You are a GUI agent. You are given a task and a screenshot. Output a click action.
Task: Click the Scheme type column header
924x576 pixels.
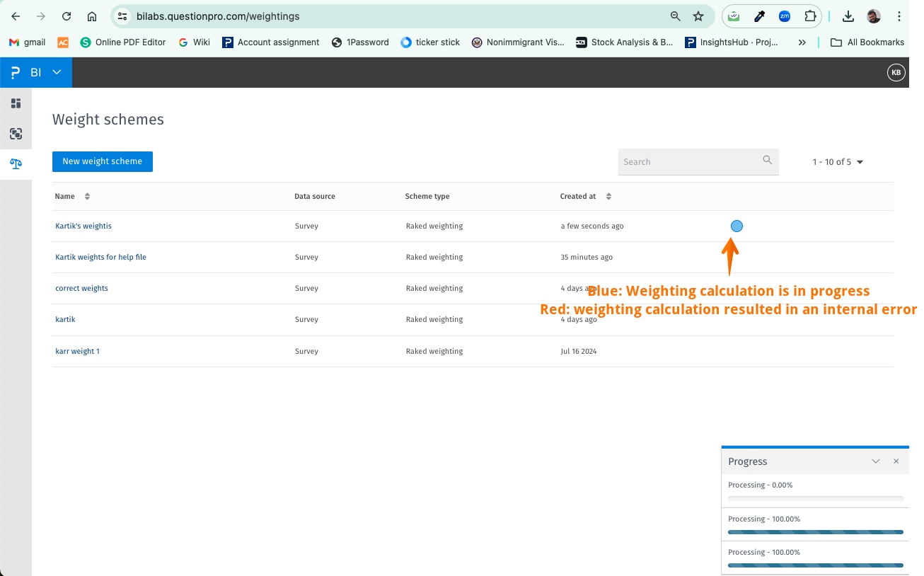(427, 196)
